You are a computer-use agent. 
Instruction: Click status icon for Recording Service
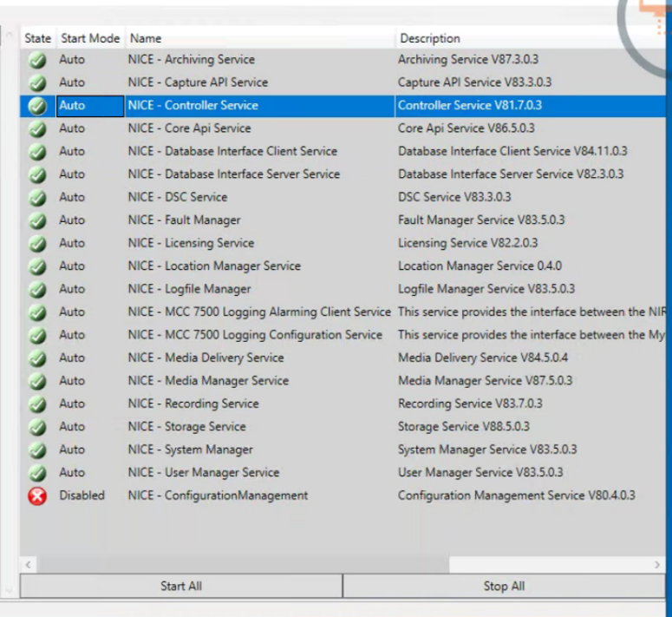[37, 404]
